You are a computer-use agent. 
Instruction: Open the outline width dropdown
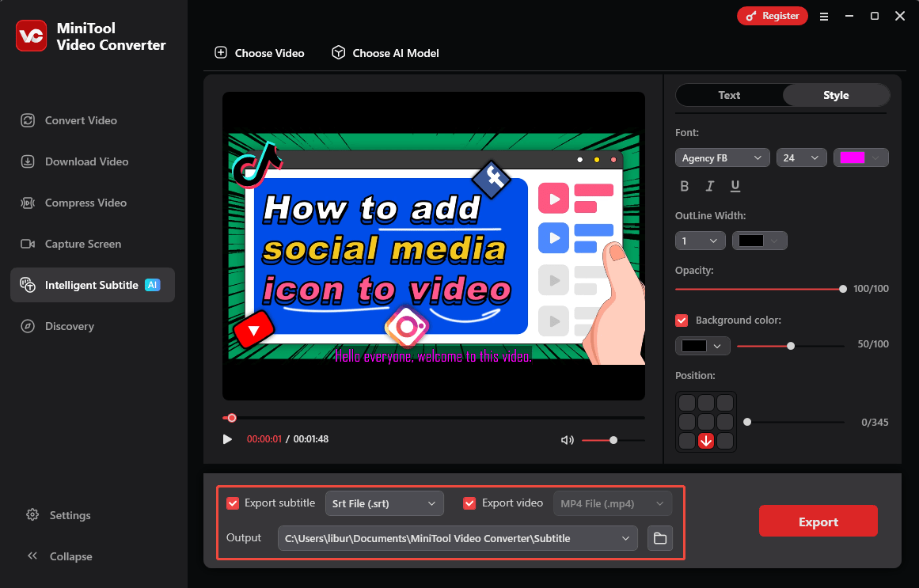coord(701,241)
